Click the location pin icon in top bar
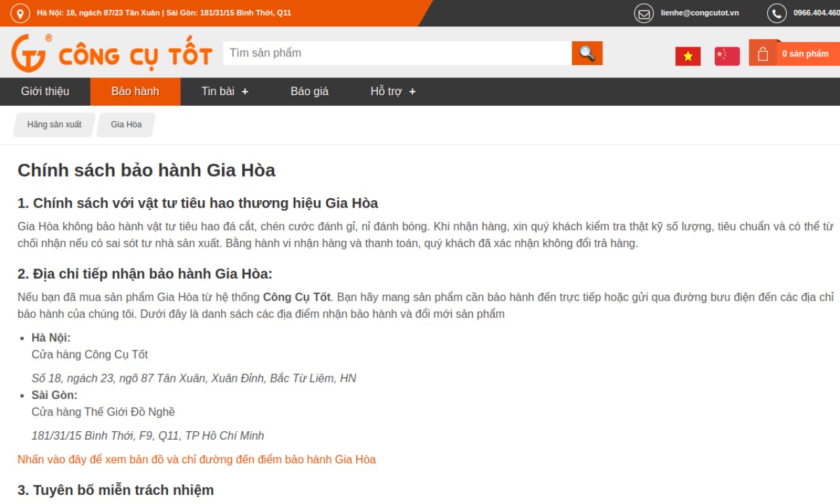This screenshot has width=840, height=504. 20,13
